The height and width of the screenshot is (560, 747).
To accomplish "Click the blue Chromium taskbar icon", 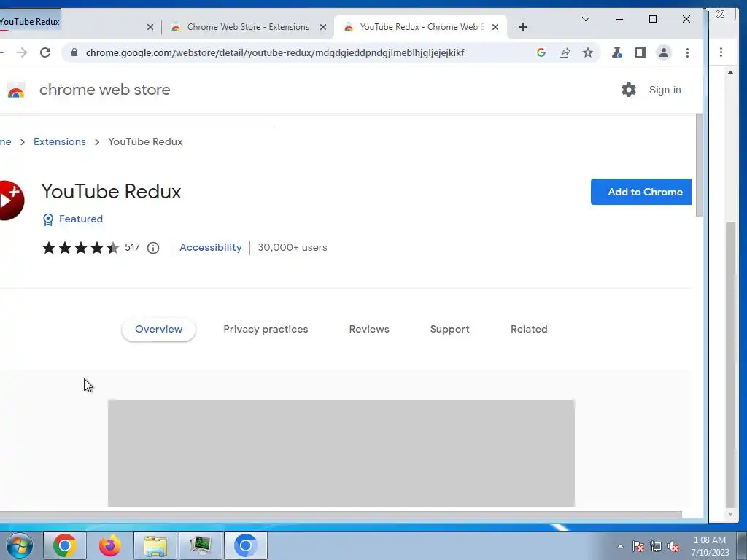I will pos(246,545).
